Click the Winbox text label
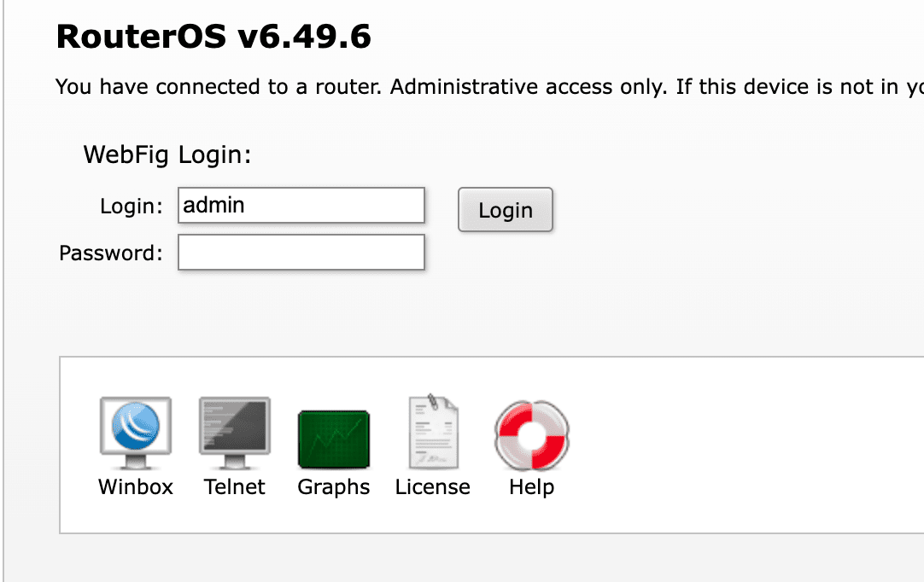The image size is (924, 582). (136, 487)
